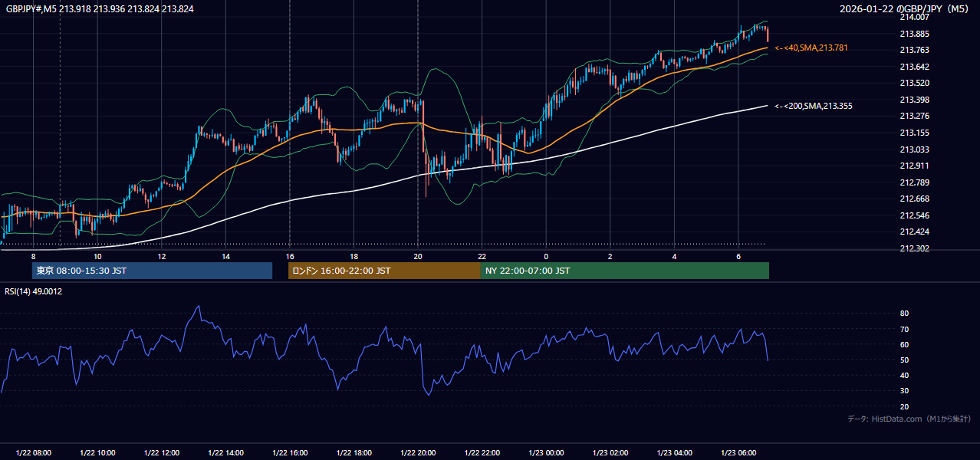The height and width of the screenshot is (460, 980).
Task: Click price axis value 212.302
Action: point(914,248)
